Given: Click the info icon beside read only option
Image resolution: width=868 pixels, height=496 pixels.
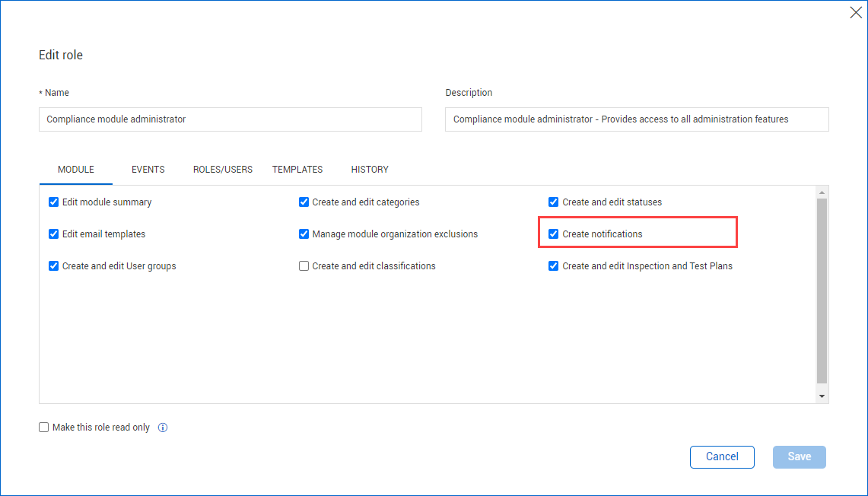Looking at the screenshot, I should (x=163, y=428).
